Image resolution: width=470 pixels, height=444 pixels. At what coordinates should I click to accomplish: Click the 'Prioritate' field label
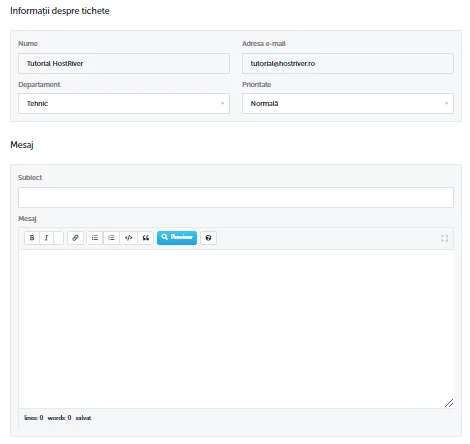(x=257, y=85)
